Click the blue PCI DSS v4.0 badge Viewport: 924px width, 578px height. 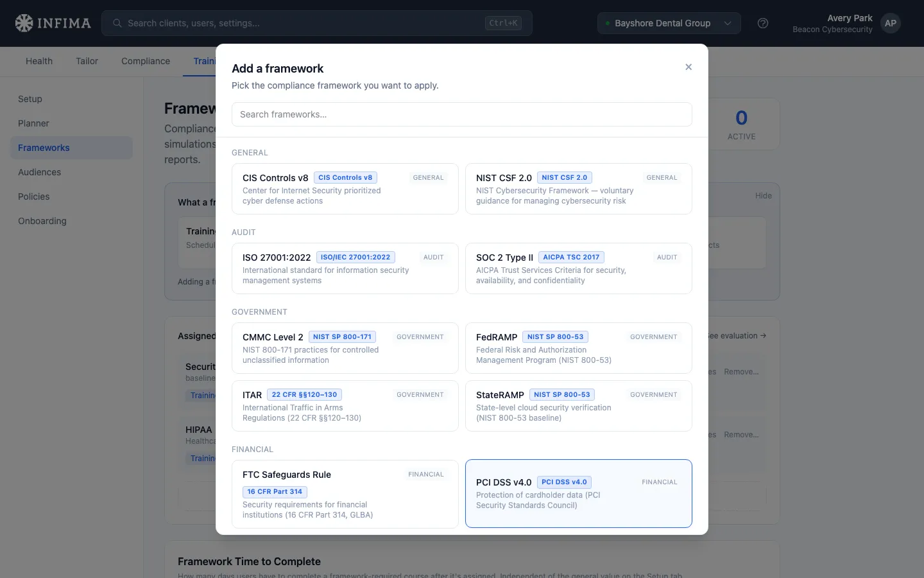[564, 482]
